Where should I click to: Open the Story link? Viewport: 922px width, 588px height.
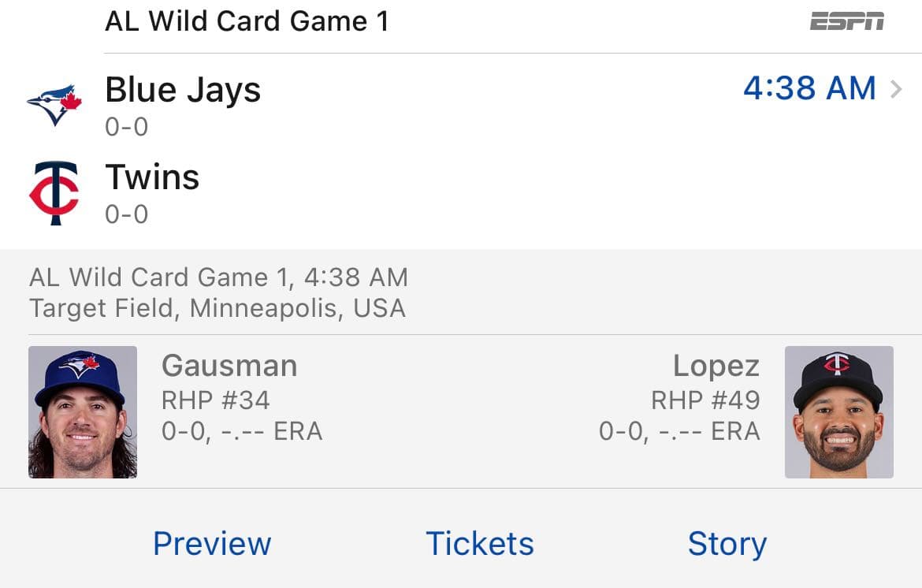point(727,543)
